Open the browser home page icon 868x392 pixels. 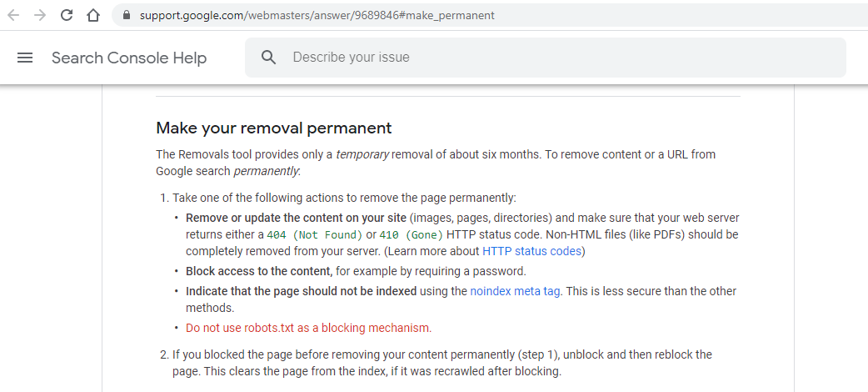coord(93,15)
